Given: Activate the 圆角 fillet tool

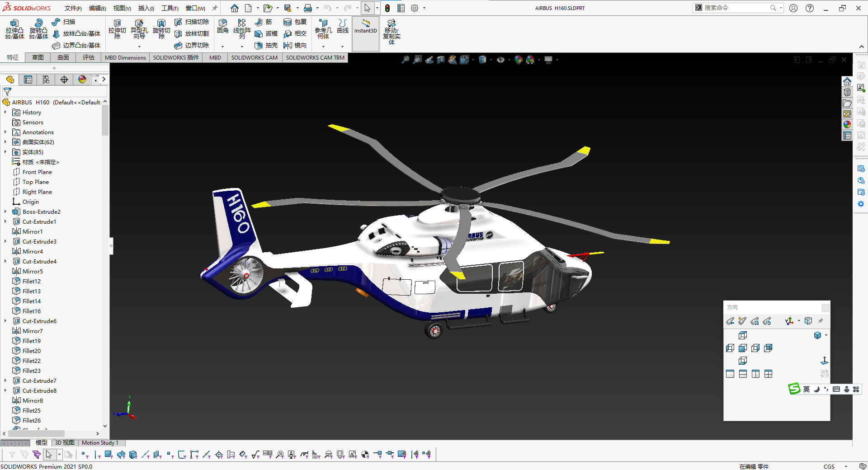Looking at the screenshot, I should tap(222, 27).
